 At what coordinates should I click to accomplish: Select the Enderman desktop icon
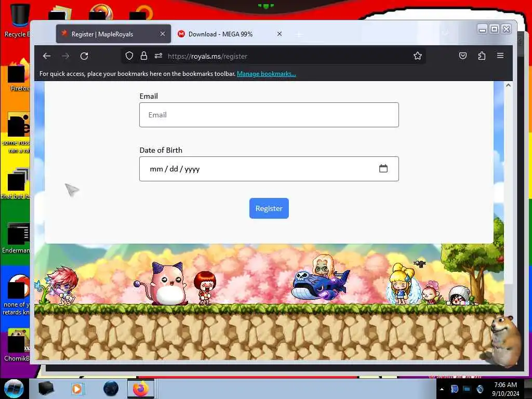click(x=16, y=238)
